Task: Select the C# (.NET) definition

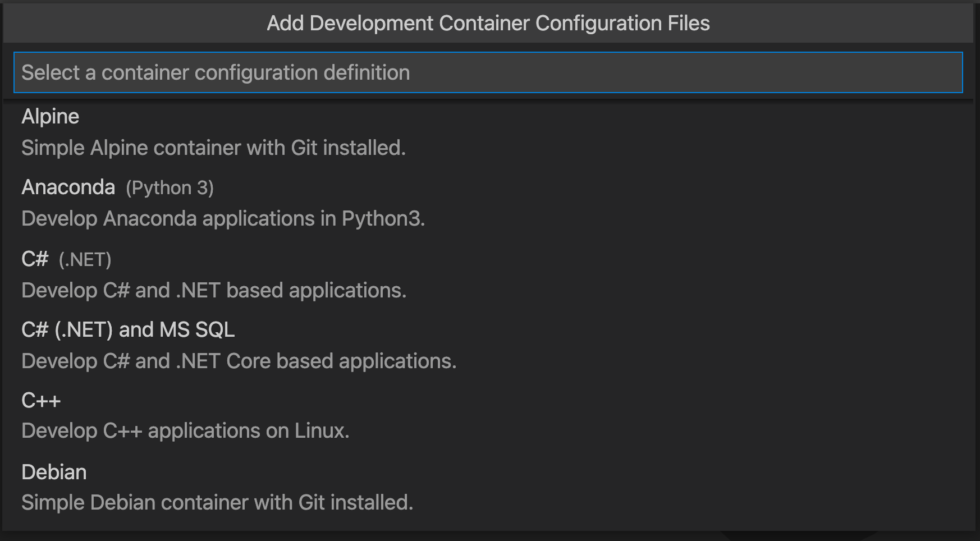Action: pos(488,274)
